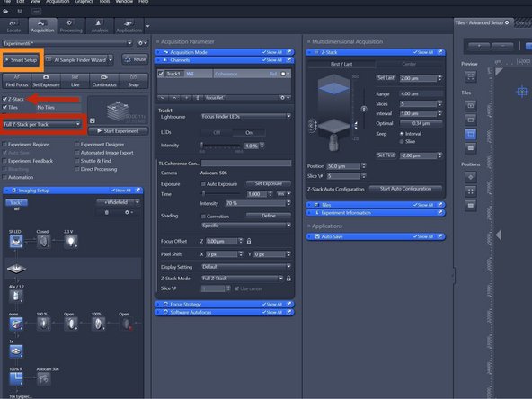Screen dimensions: 532x399
Task: Click the Axiocam 506 camera icon in the light path
Action: (43, 378)
